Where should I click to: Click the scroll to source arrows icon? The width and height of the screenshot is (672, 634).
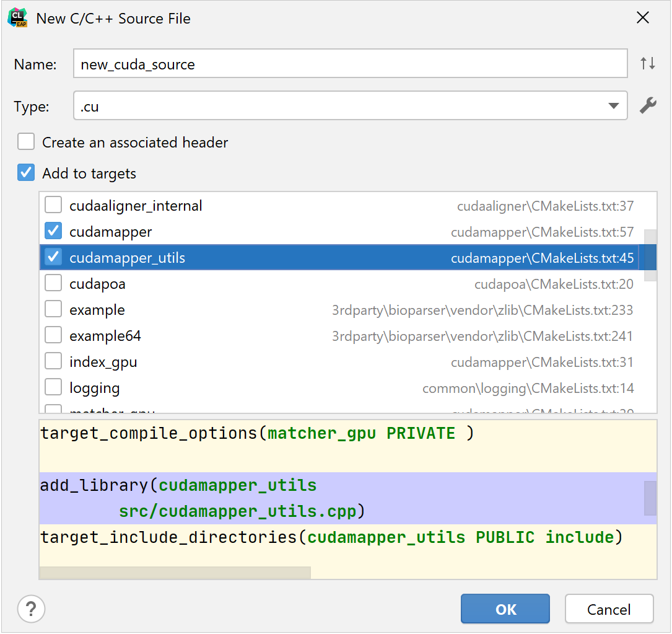click(647, 63)
